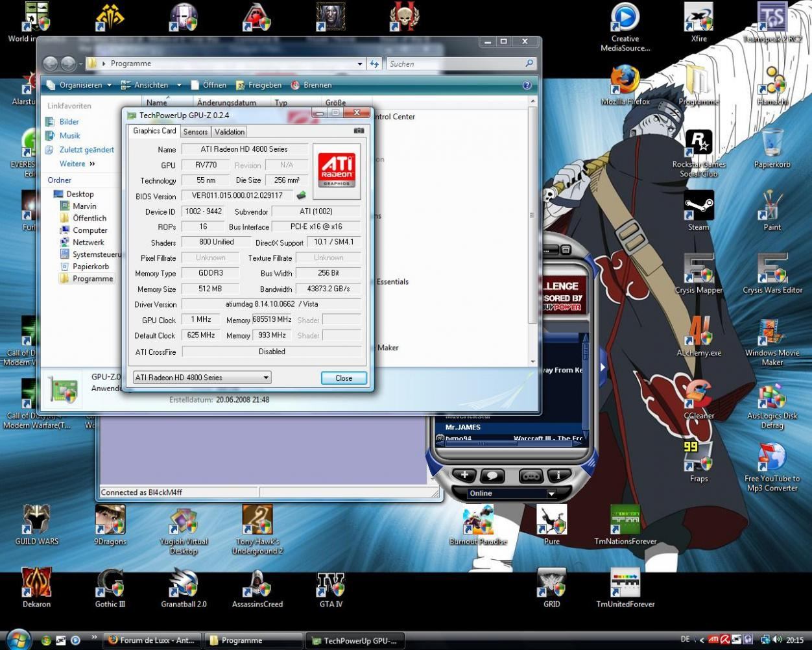
Task: Click the BIOS save chip icon
Action: click(x=302, y=195)
